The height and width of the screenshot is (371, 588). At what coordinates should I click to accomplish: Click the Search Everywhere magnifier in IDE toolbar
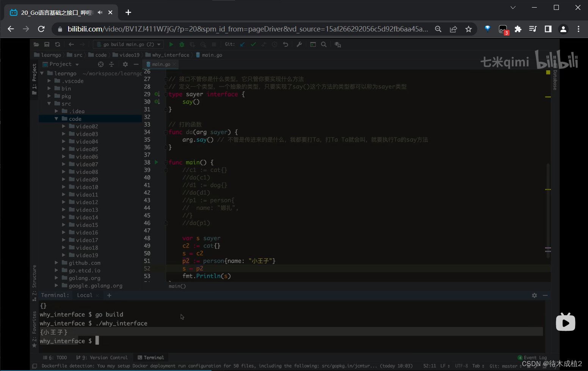324,44
